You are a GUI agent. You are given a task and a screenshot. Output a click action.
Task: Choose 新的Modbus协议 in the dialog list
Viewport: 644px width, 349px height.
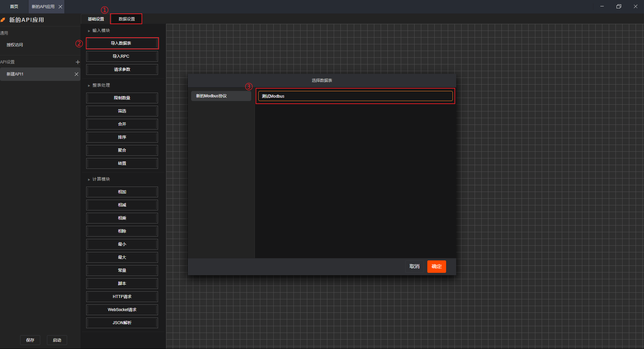click(221, 96)
